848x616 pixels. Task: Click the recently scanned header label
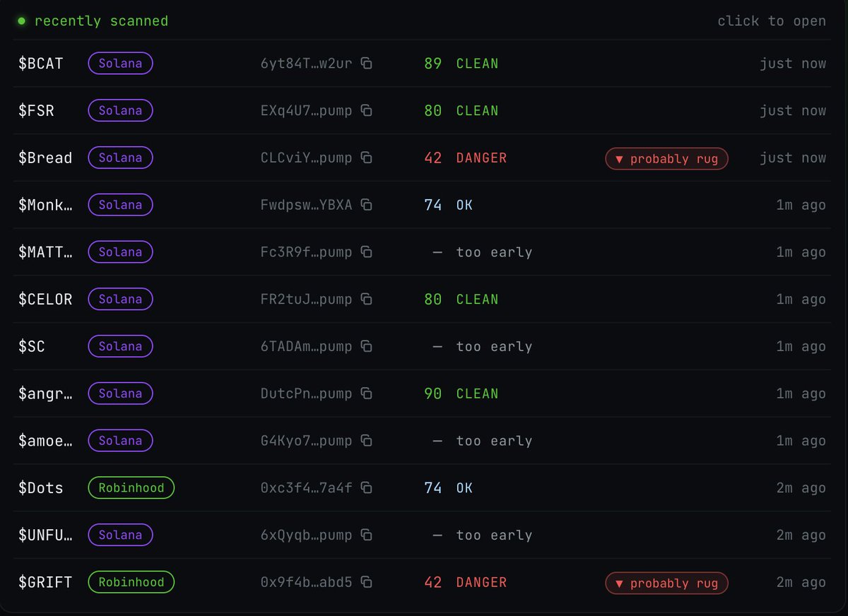point(101,20)
